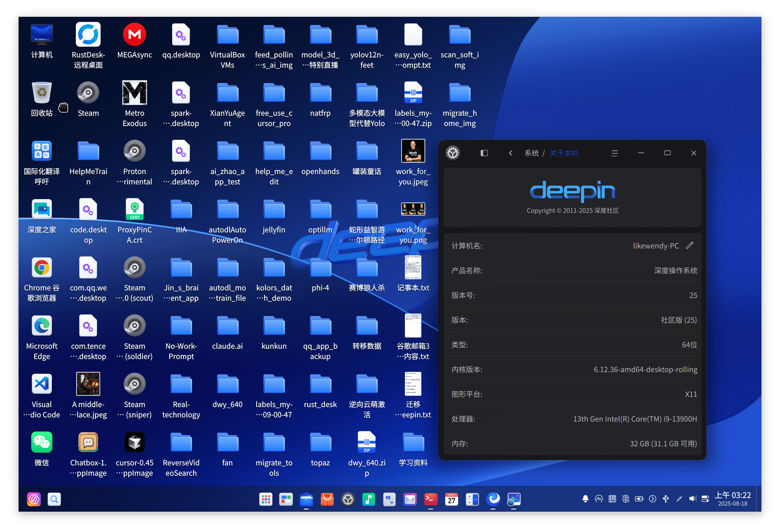Click the kernel version 6.12.36-amd64-desktop-rolling text
Image resolution: width=780 pixels, height=532 pixels.
coord(645,369)
